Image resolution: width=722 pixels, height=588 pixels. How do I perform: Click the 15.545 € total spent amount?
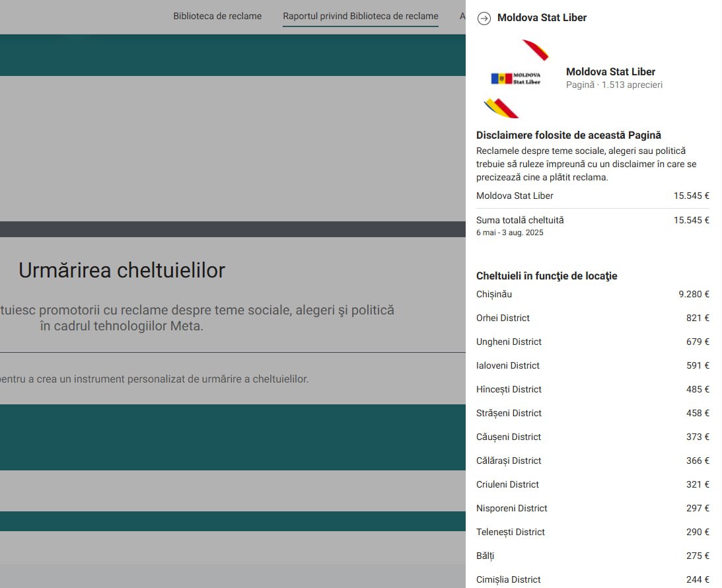691,220
